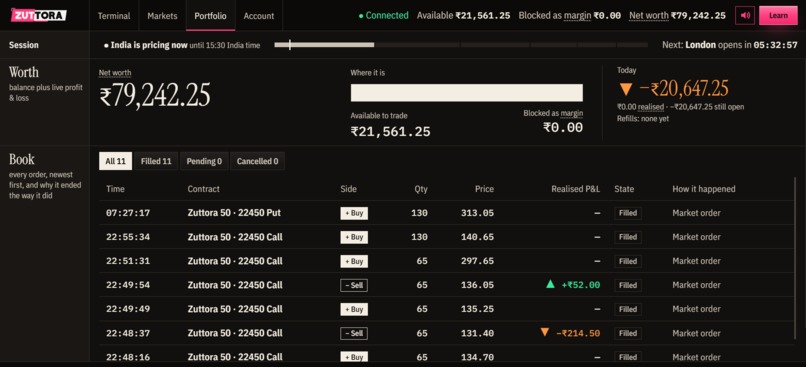Viewport: 806px width, 367px height.
Task: Click the Connected status indicator
Action: point(383,16)
